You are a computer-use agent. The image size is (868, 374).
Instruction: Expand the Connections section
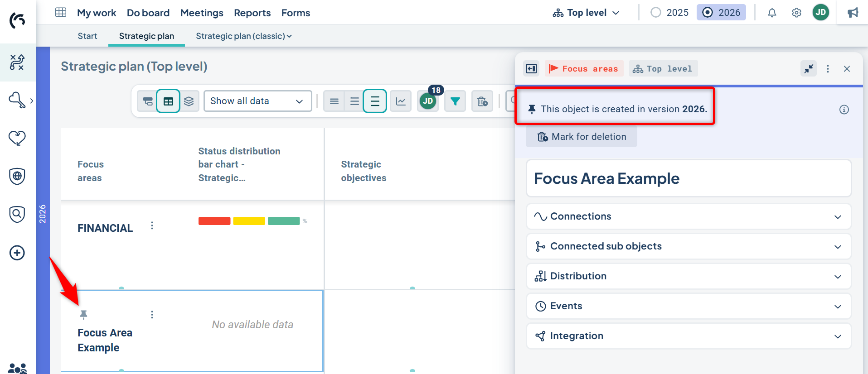pos(688,216)
